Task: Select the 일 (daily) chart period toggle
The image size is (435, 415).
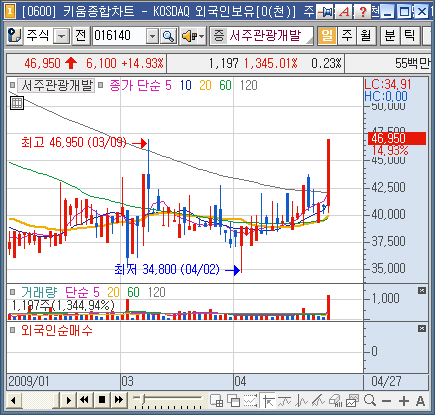Action: coord(327,36)
